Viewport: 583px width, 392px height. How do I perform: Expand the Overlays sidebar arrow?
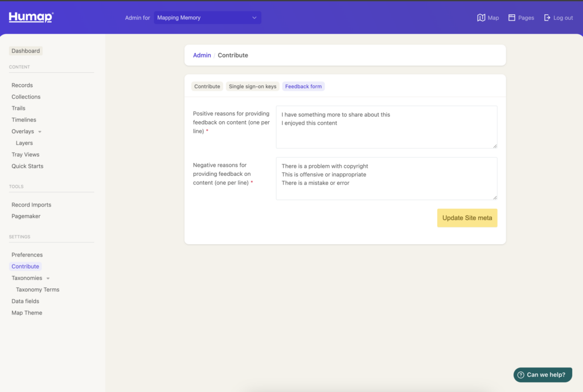coord(40,132)
